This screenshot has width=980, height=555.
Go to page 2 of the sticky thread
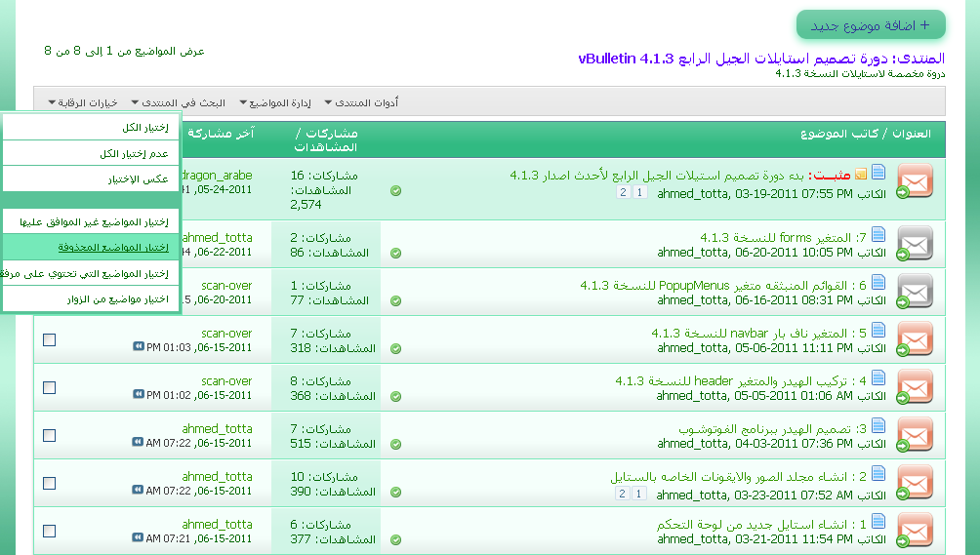point(622,193)
